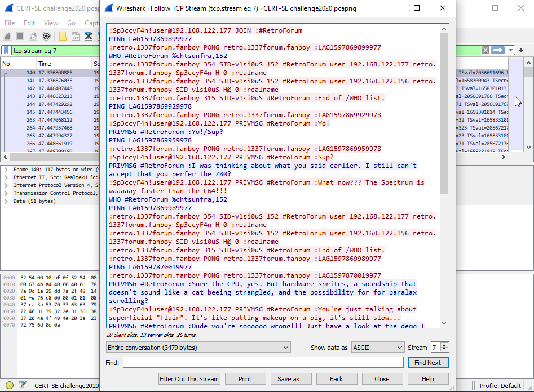The width and height of the screenshot is (534, 392).
Task: Click packet list horizontal scroll right arrow
Action: (504, 157)
